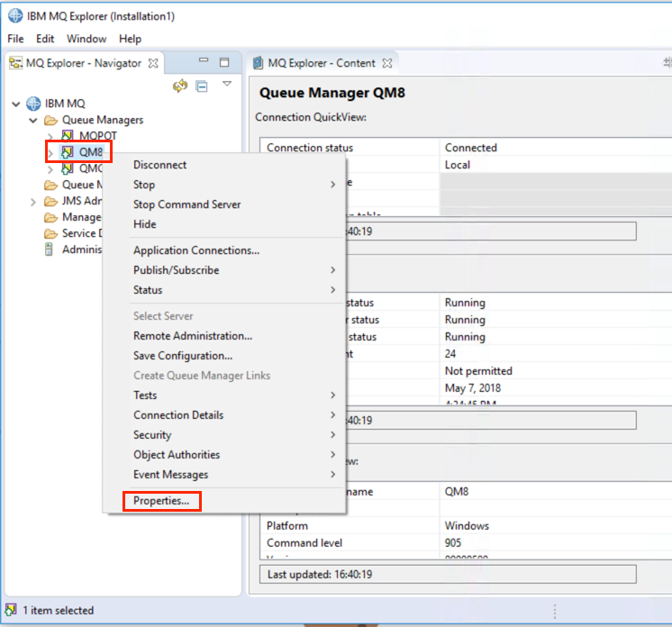Click the MQPOT queue manager icon
The image size is (672, 627).
[x=67, y=135]
